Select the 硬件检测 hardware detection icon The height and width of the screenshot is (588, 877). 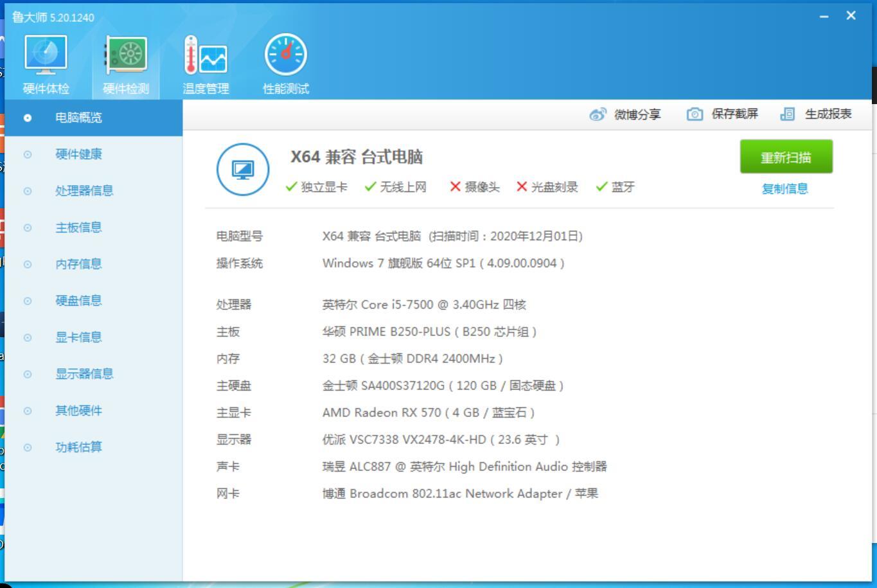point(126,55)
